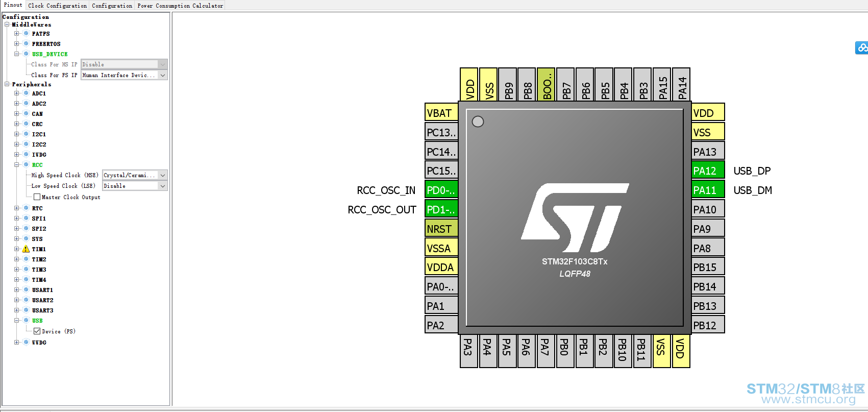Expand the SYS tree node
This screenshot has height=412, width=868.
click(x=17, y=239)
